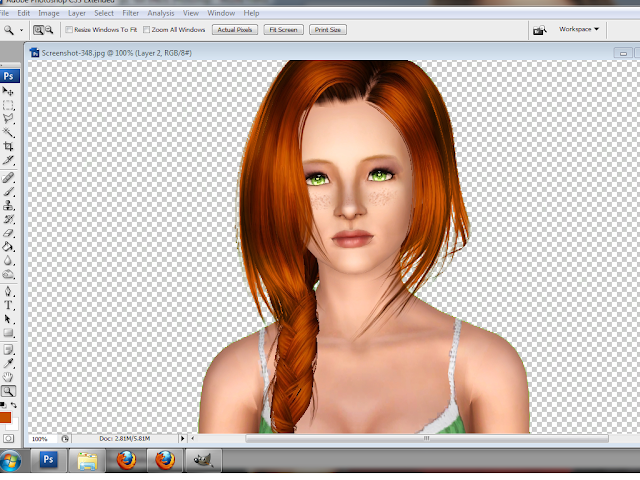Select the Notes tool
640x480 pixels.
8,350
